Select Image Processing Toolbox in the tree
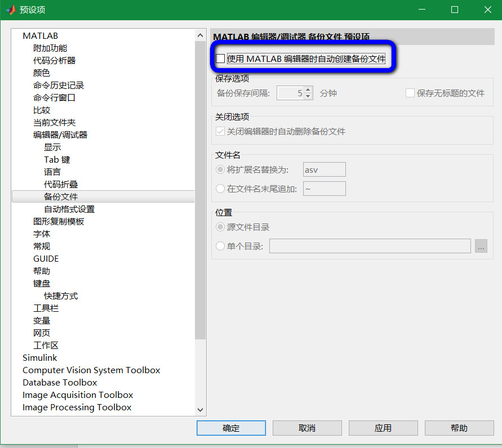Image resolution: width=502 pixels, height=448 pixels. tap(77, 407)
